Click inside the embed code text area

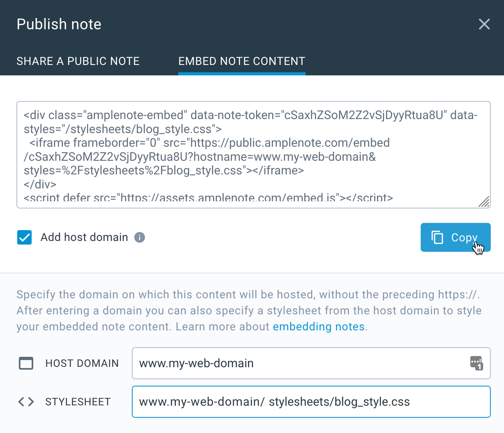tap(254, 155)
